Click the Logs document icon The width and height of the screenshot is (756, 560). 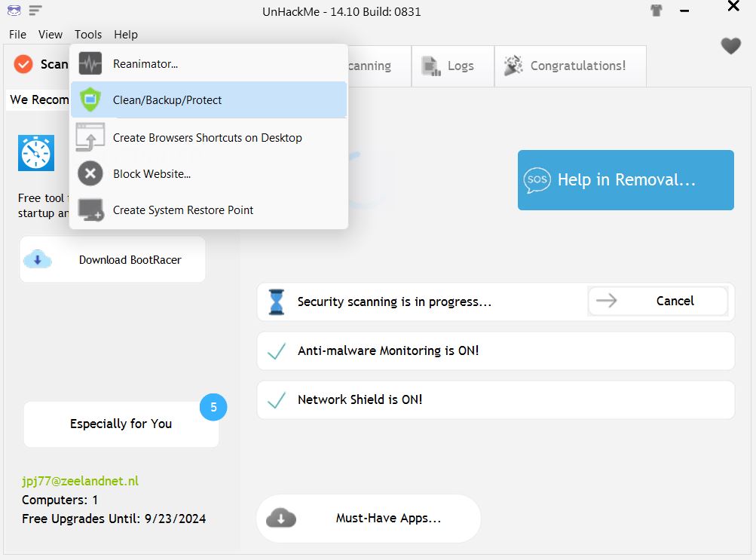tap(431, 66)
